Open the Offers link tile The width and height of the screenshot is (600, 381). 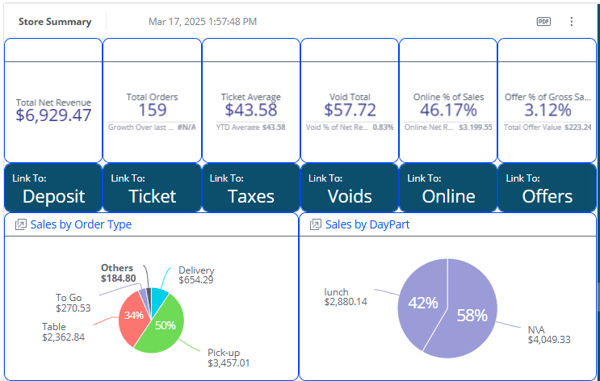point(547,188)
